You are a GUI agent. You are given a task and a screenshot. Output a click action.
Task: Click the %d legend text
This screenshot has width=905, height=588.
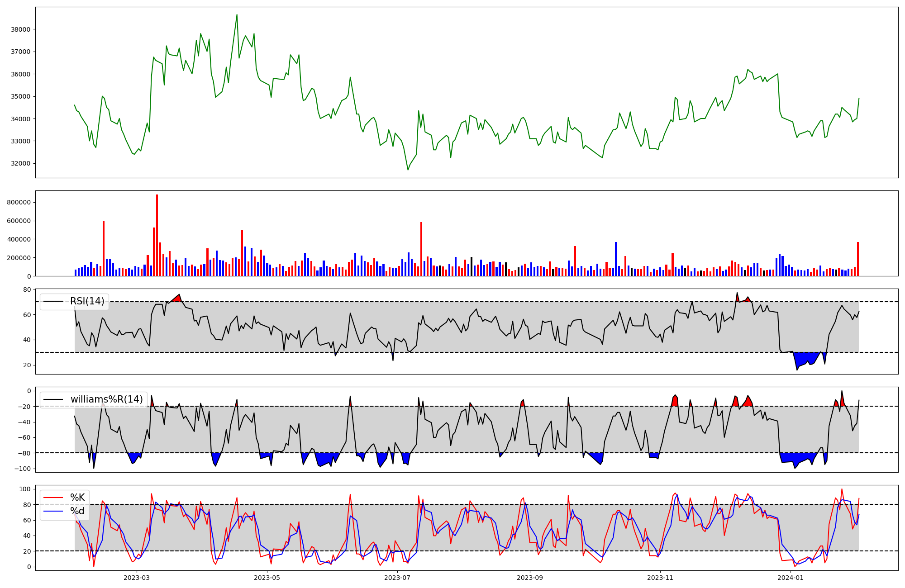77,511
